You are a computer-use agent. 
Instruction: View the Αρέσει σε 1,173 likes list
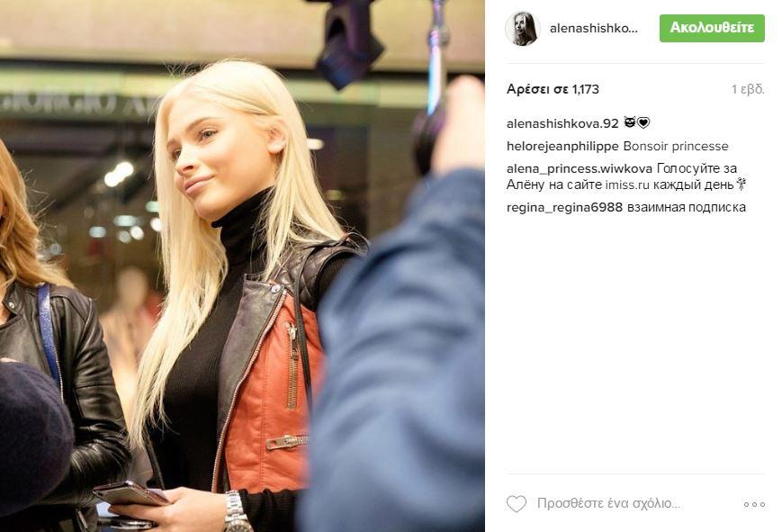point(553,89)
